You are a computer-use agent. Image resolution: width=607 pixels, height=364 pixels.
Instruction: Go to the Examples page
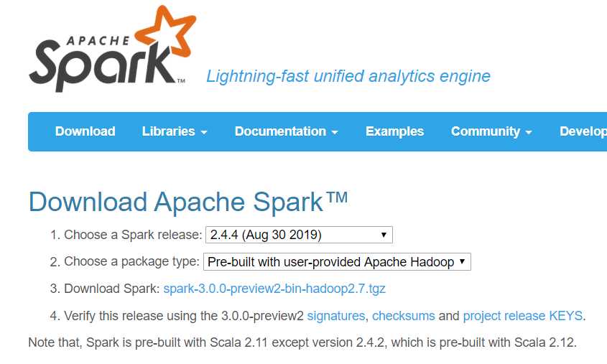click(x=394, y=131)
